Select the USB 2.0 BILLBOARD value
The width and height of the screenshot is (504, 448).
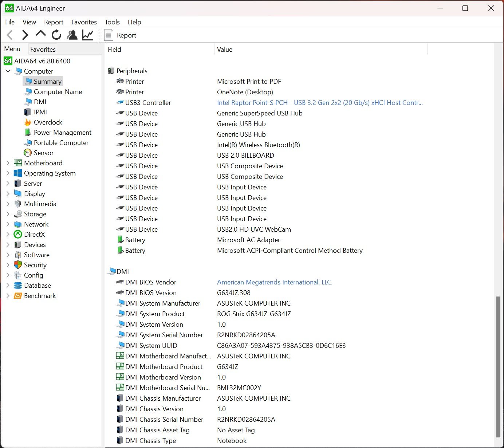pyautogui.click(x=245, y=156)
